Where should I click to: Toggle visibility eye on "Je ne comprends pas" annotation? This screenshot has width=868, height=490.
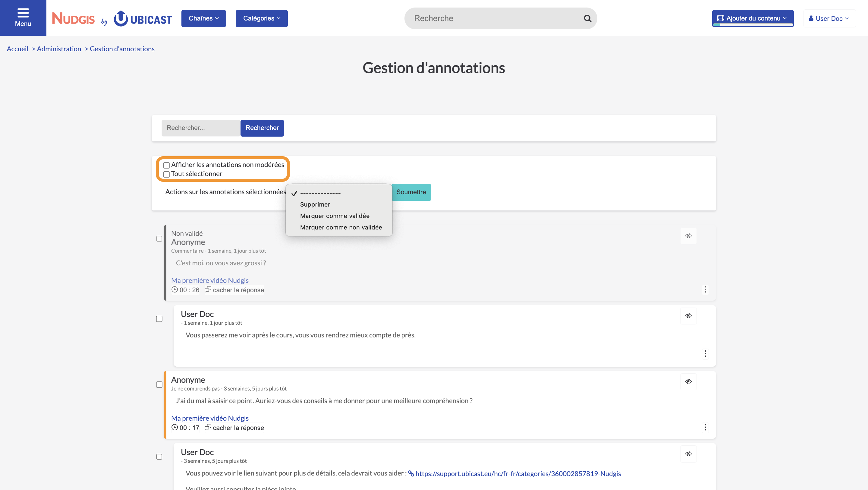click(x=688, y=382)
